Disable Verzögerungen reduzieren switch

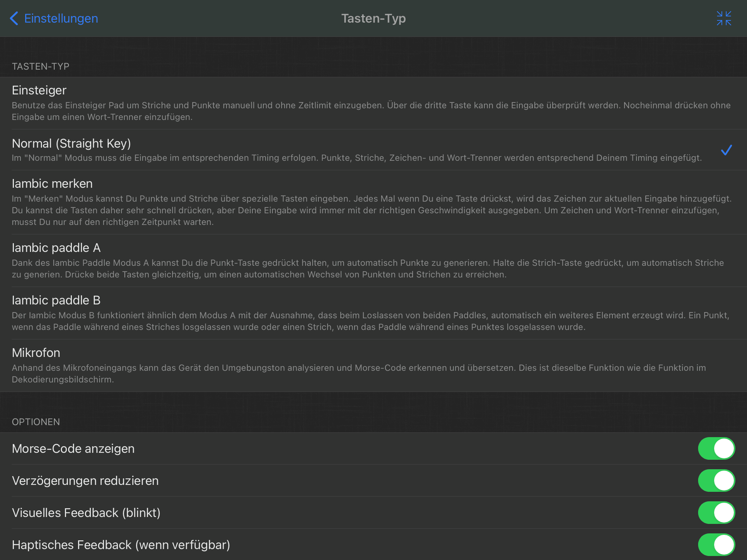[716, 481]
